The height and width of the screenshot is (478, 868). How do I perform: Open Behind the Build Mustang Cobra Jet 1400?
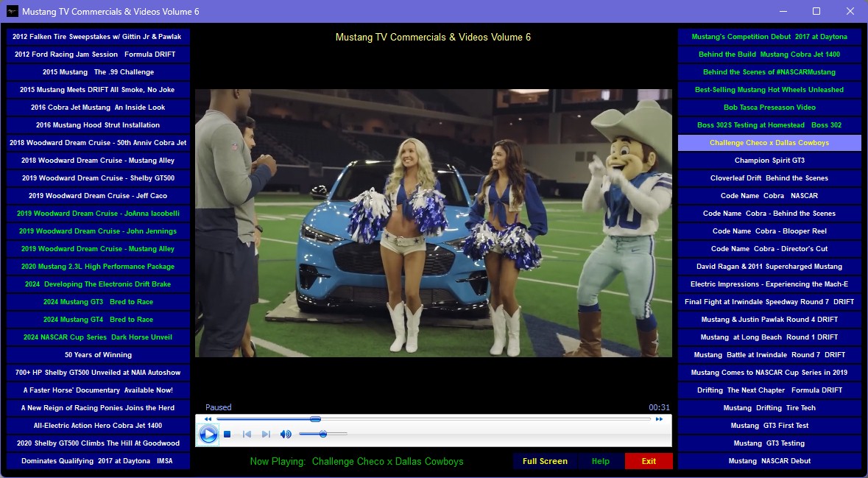tap(769, 55)
